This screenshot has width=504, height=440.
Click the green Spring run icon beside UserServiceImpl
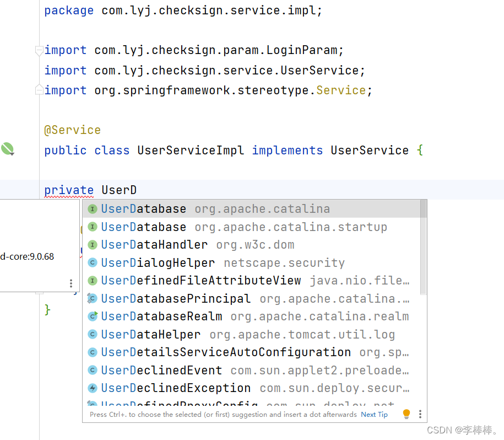[7, 149]
